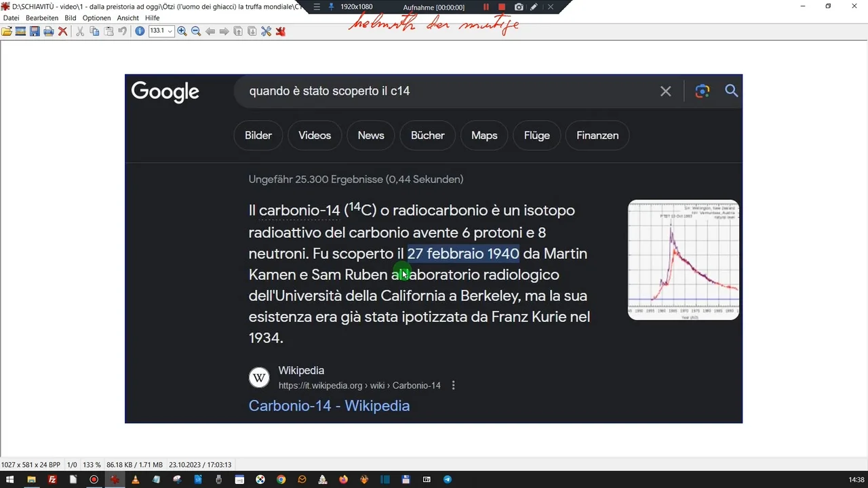
Task: Open the Bild menu
Action: [71, 18]
